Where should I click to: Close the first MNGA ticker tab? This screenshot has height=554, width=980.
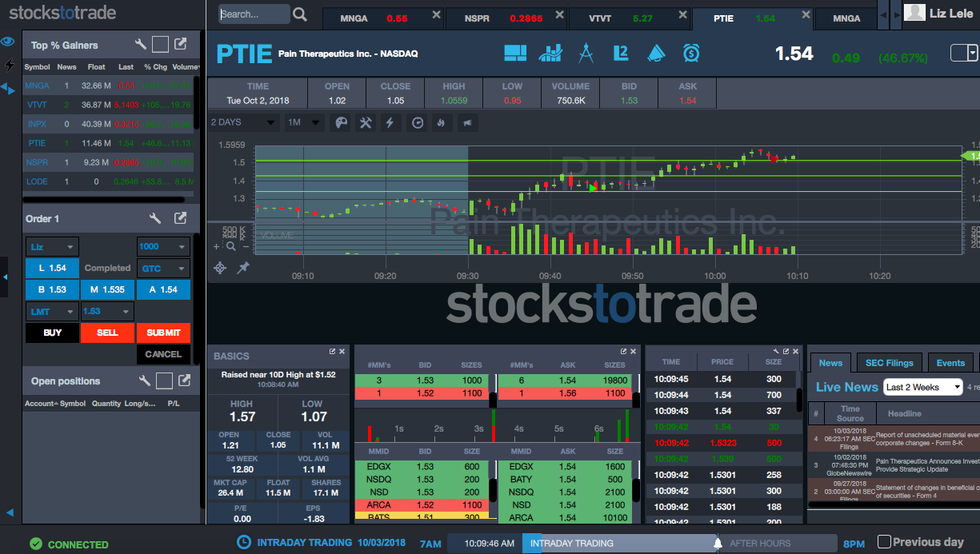click(436, 16)
